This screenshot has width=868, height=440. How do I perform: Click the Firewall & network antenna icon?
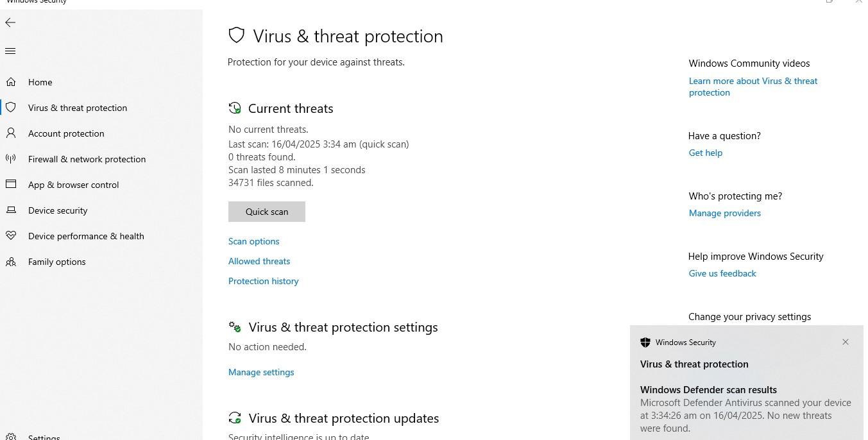pyautogui.click(x=11, y=159)
